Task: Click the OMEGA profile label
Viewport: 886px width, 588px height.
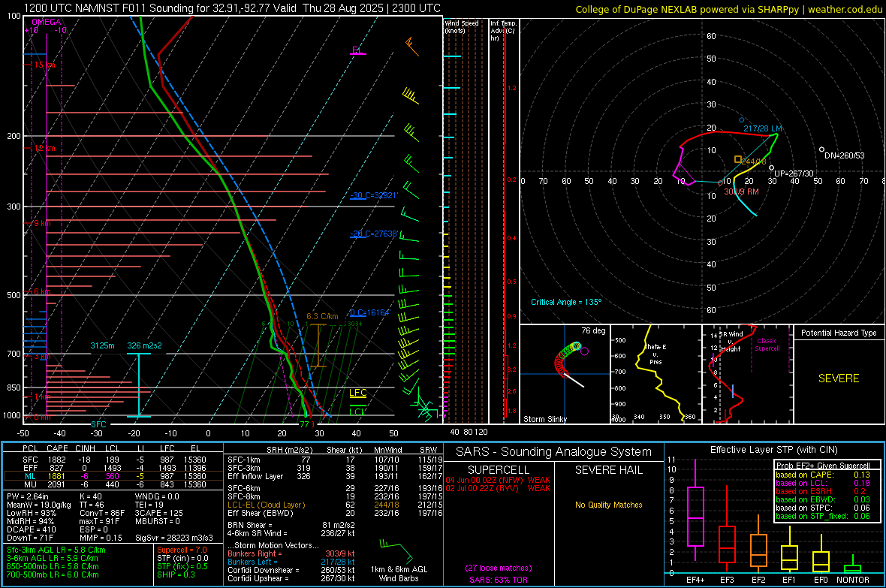Action: coord(47,22)
